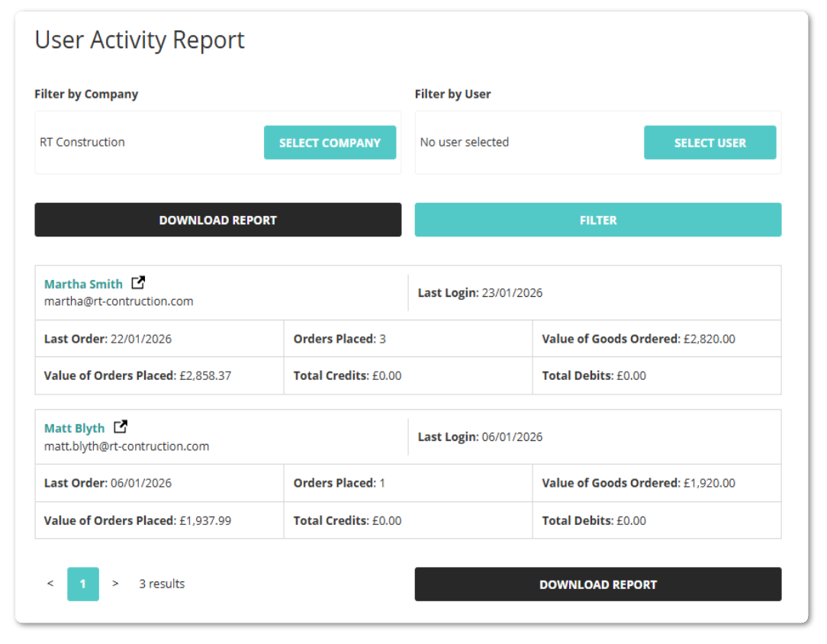The height and width of the screenshot is (644, 827).
Task: Click Martha Smith's Last Login date
Action: click(x=480, y=292)
